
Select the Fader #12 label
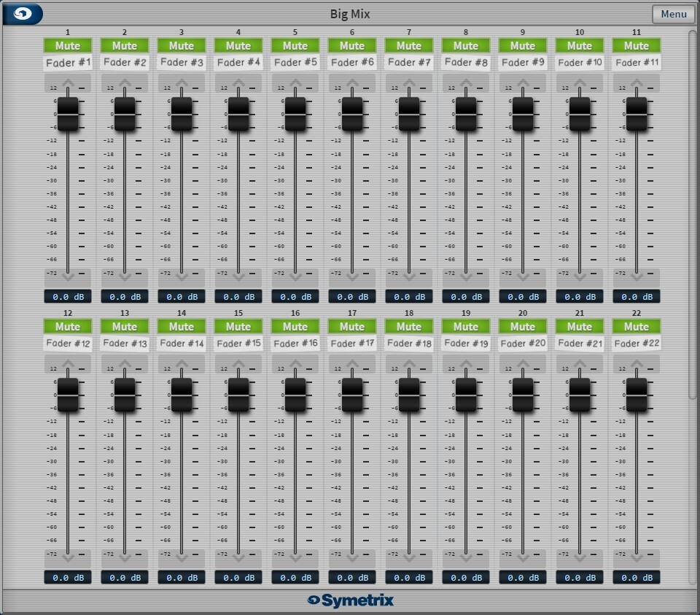(68, 344)
